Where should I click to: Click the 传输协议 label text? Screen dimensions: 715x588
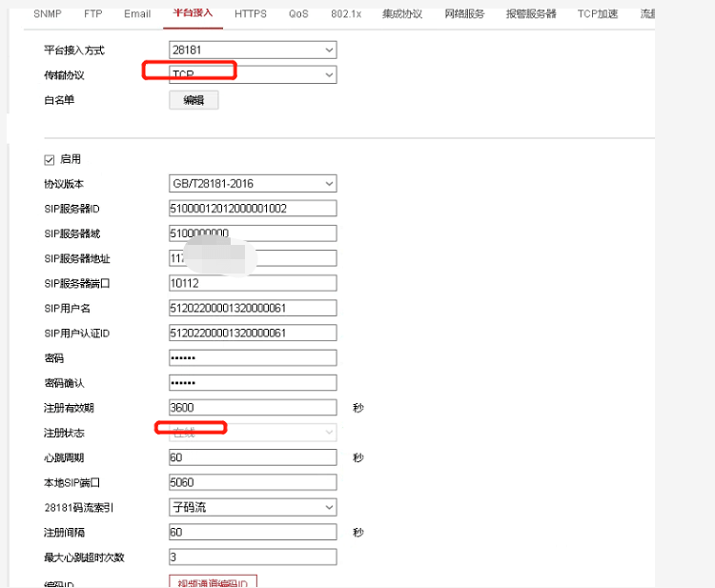coord(64,75)
